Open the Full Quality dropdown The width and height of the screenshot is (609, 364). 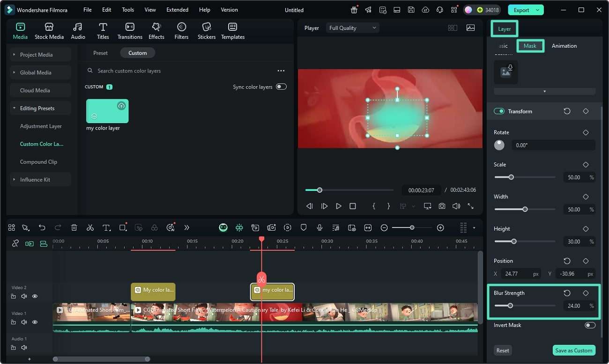353,28
